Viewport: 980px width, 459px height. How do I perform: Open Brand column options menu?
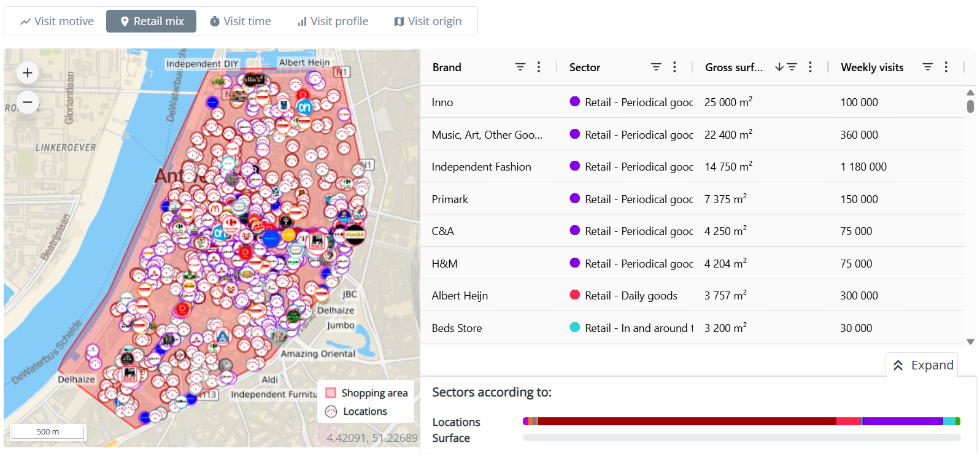tap(539, 67)
